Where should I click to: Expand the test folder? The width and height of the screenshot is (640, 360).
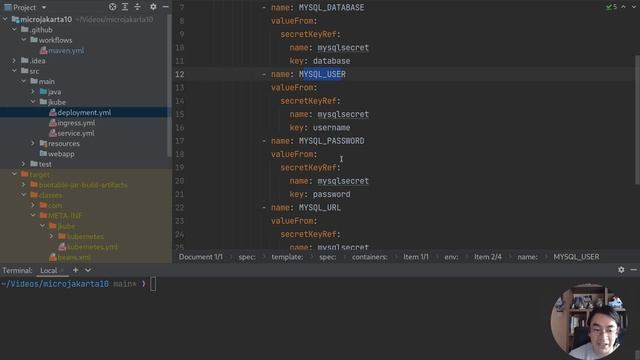click(x=24, y=164)
